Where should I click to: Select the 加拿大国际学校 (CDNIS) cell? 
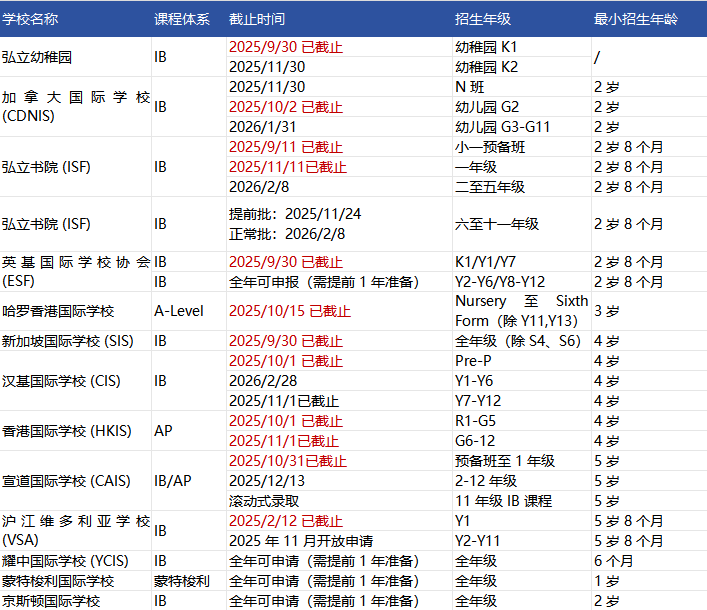click(x=75, y=107)
